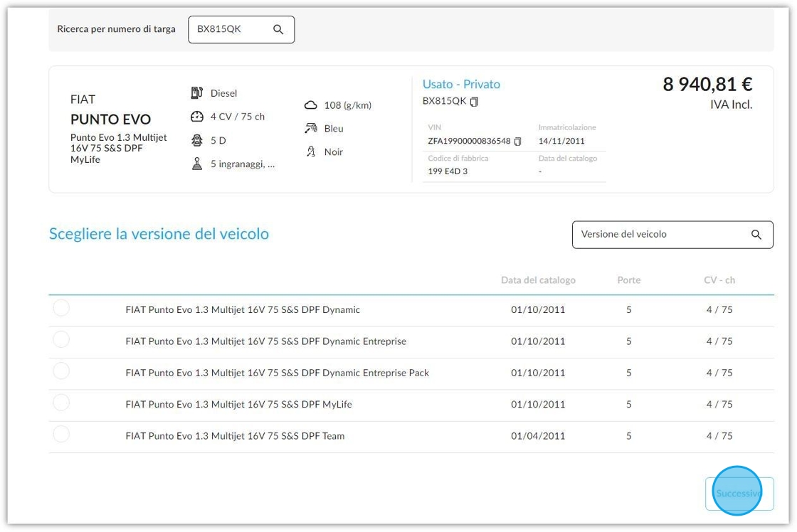This screenshot has height=532, width=797.
Task: Click the CO2 emissions cloud icon
Action: point(310,105)
